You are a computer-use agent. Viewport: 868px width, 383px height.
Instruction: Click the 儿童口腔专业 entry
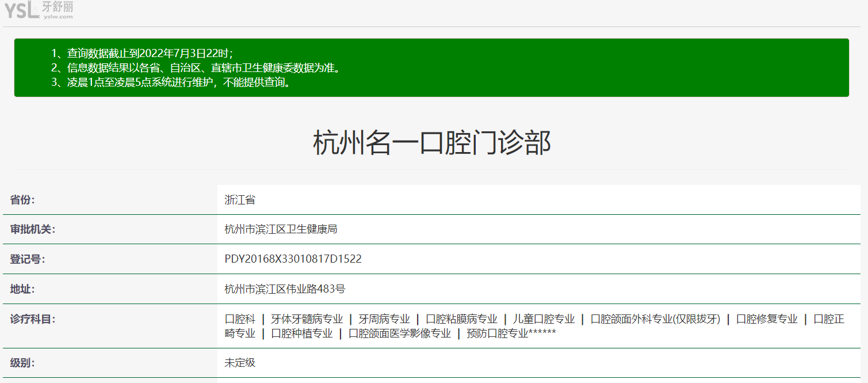point(544,319)
